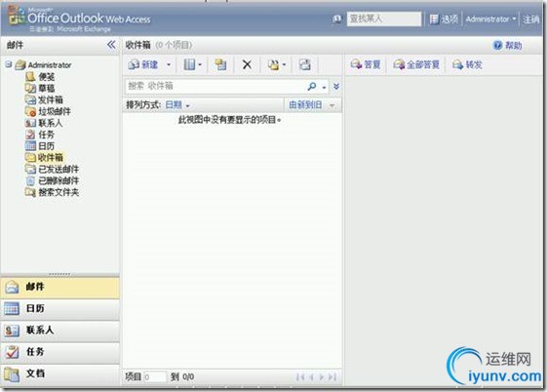The height and width of the screenshot is (392, 547).
Task: Toggle sort order newest to oldest
Action: 311,104
